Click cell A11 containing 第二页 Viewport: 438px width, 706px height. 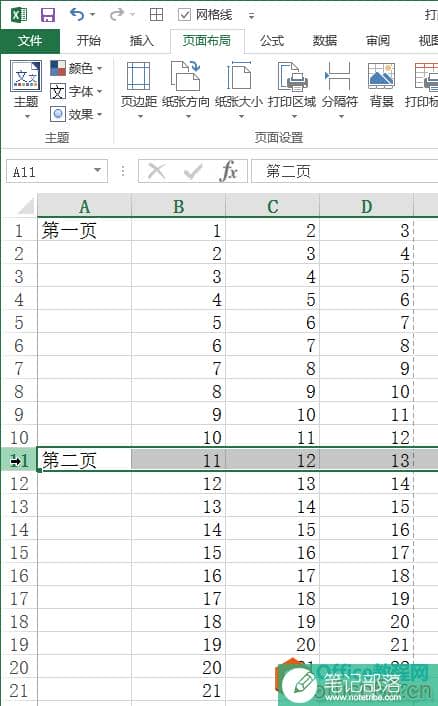tap(84, 460)
